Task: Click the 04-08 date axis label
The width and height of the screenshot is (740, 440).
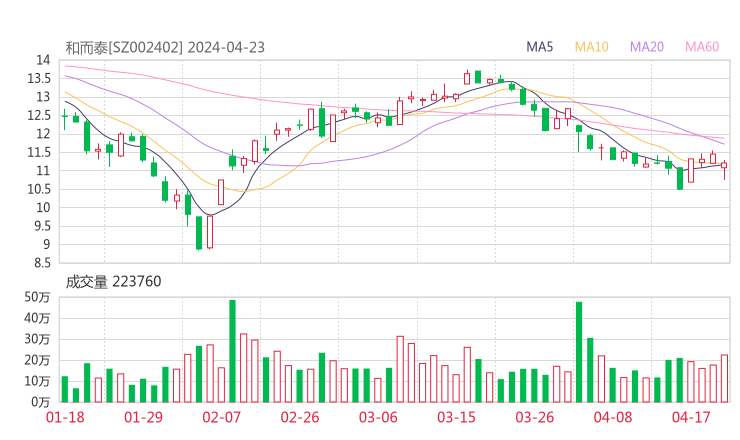Action: coord(613,417)
